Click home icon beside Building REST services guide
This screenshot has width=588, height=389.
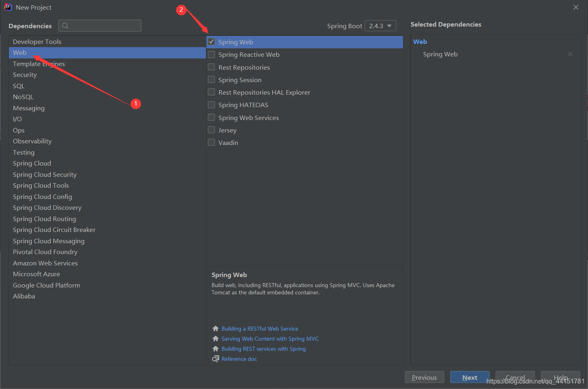216,349
